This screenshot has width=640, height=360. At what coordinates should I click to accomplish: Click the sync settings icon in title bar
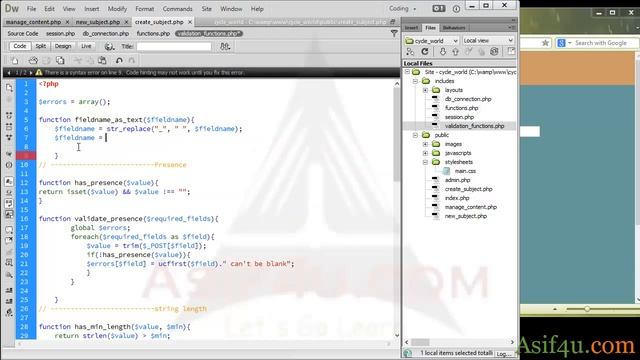click(x=439, y=8)
